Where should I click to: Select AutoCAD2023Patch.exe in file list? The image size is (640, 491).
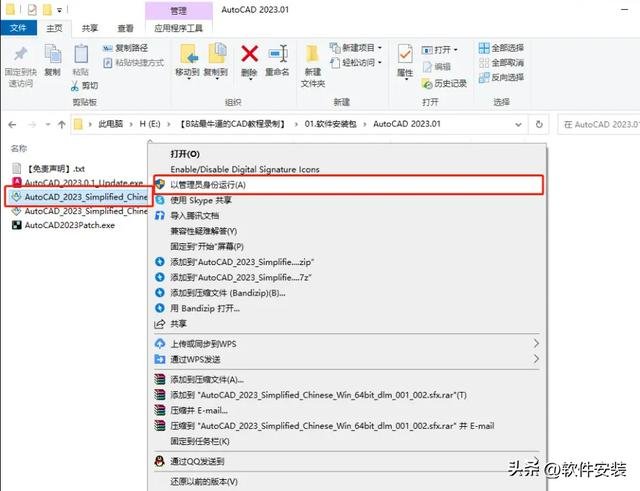coord(69,225)
